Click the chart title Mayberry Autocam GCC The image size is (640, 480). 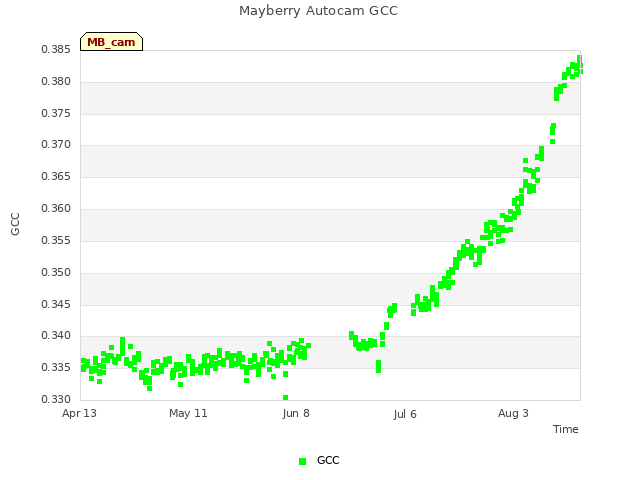click(318, 11)
